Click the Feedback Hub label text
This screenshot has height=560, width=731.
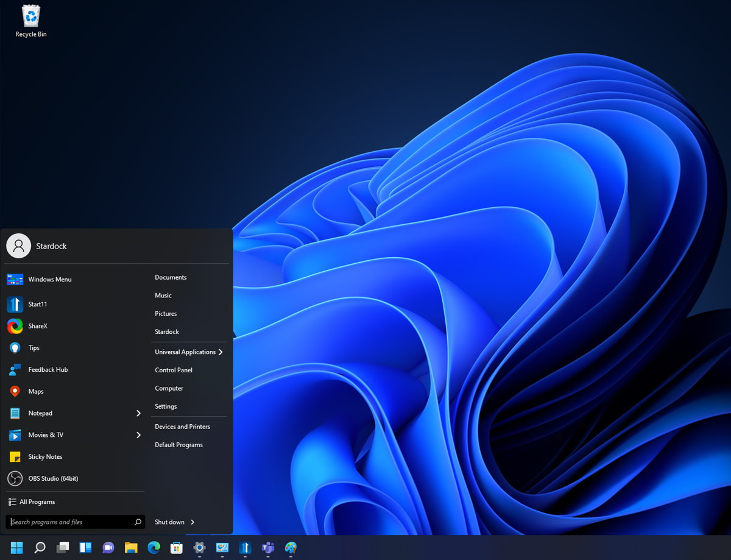click(48, 370)
